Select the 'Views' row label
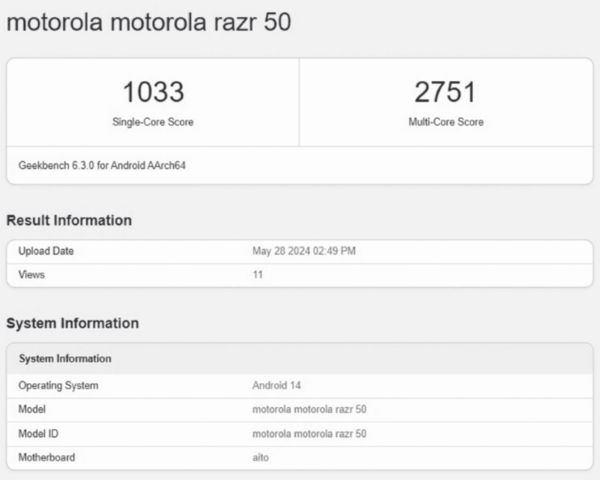The height and width of the screenshot is (480, 600). [32, 274]
